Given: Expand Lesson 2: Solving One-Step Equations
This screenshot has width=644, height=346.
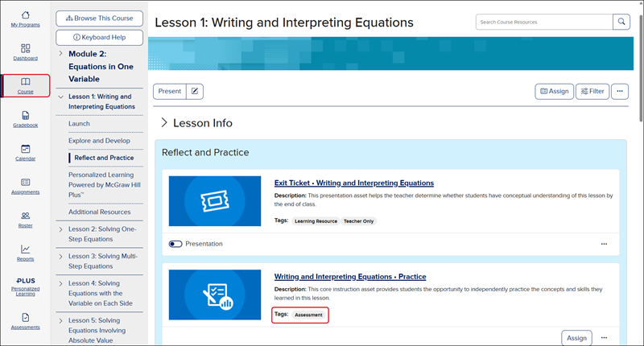Looking at the screenshot, I should click(60, 229).
